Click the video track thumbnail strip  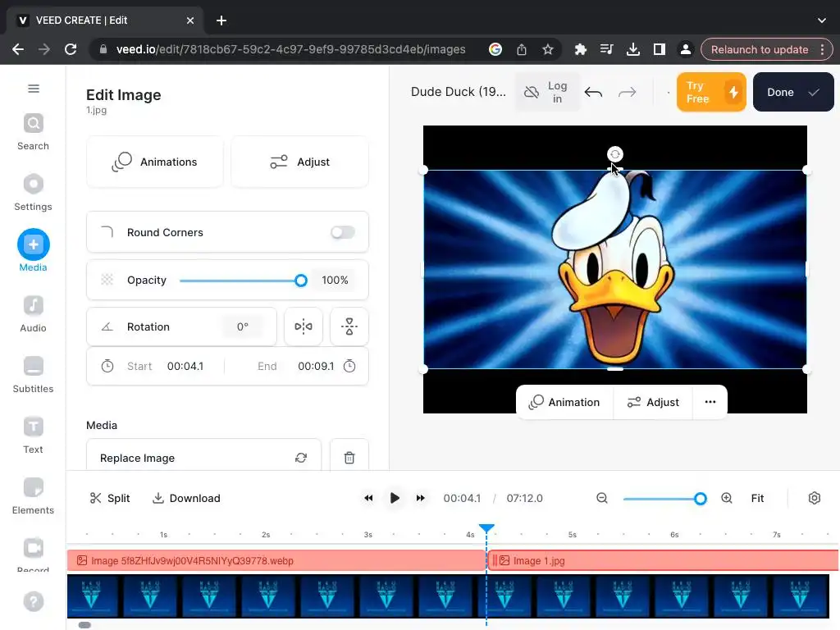tap(448, 596)
